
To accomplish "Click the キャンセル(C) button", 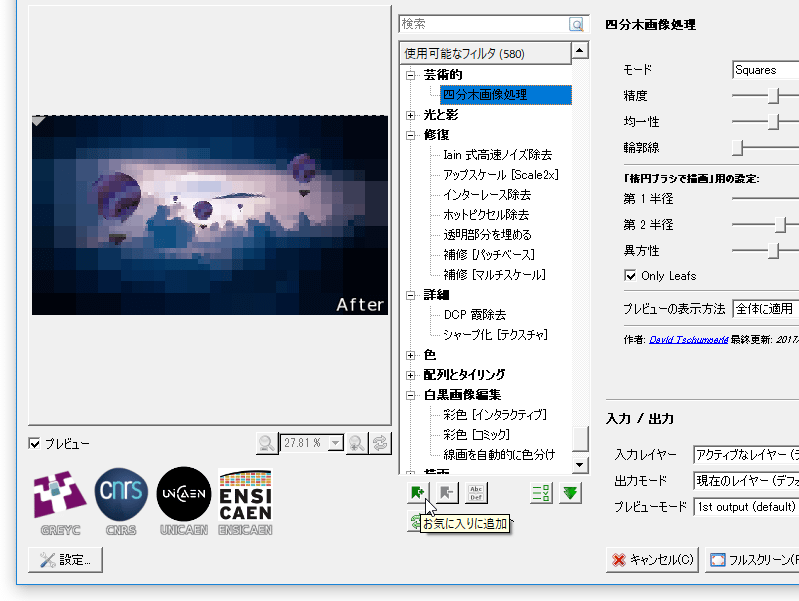I will tap(652, 560).
